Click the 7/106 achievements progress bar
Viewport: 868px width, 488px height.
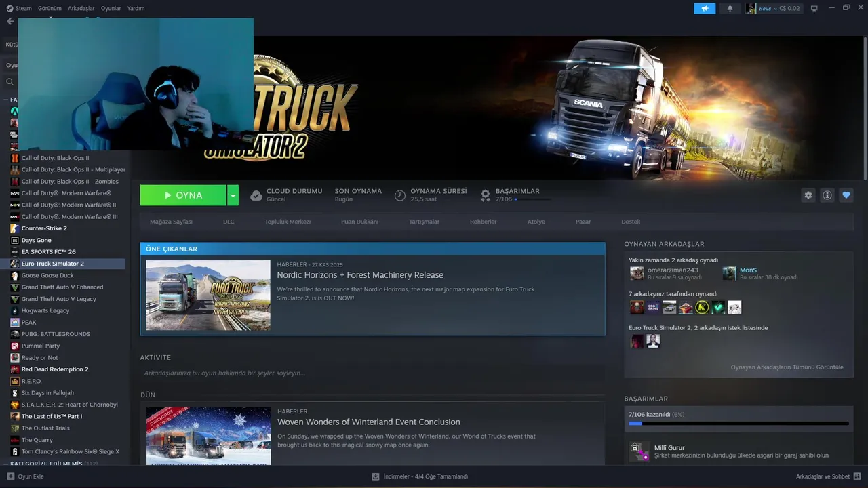pos(738,423)
